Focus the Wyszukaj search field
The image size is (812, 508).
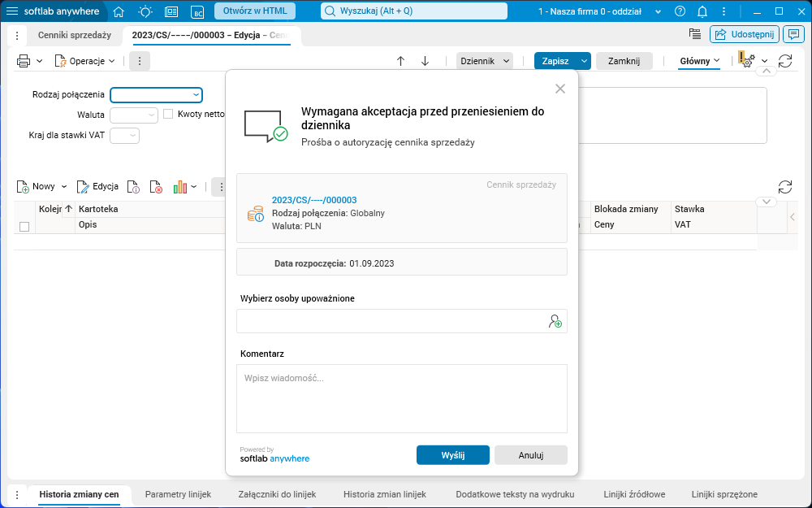tap(414, 11)
